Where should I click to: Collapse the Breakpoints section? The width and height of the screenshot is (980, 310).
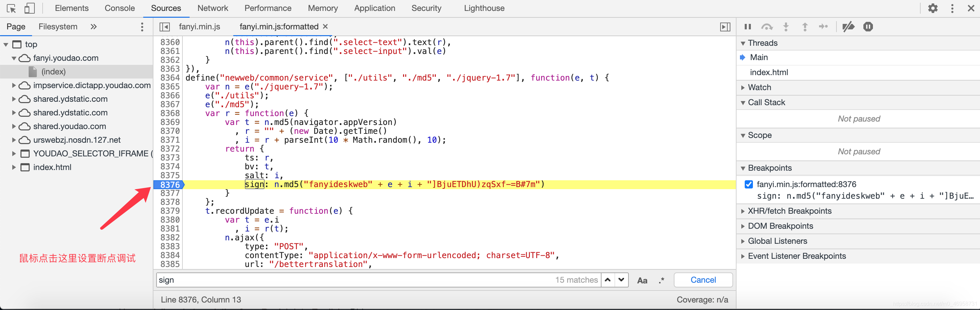743,168
